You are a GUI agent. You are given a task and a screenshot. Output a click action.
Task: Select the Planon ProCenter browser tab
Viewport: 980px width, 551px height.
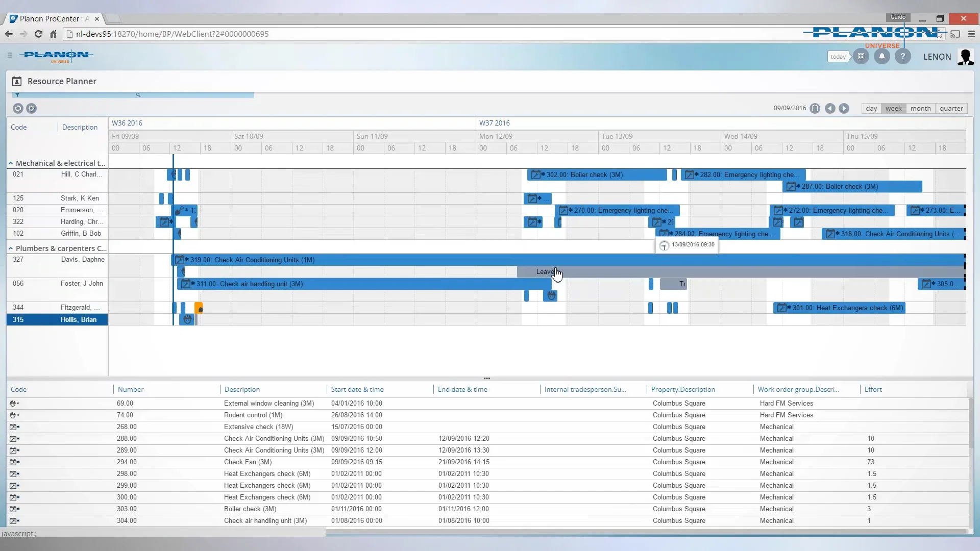tap(54, 19)
